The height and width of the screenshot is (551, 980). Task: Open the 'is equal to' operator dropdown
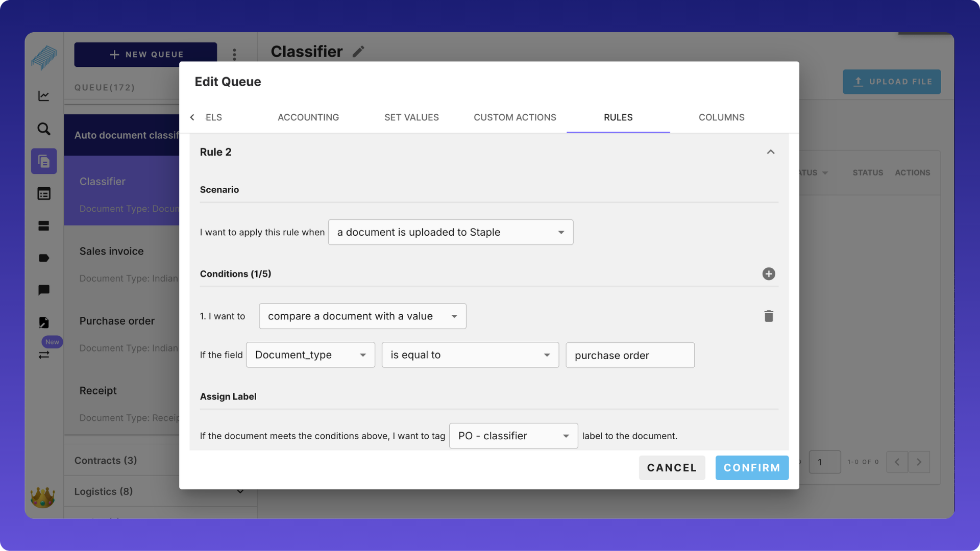pos(470,355)
